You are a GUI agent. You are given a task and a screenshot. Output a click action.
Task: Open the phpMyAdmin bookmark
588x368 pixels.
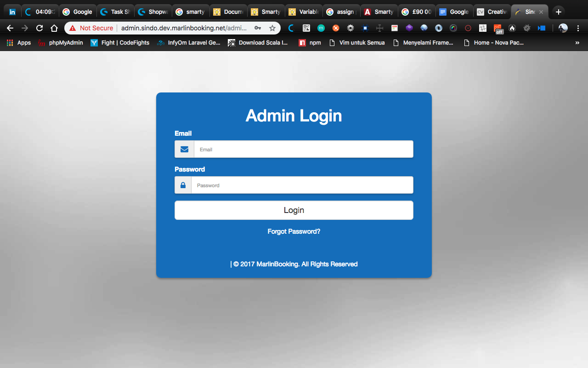[61, 43]
